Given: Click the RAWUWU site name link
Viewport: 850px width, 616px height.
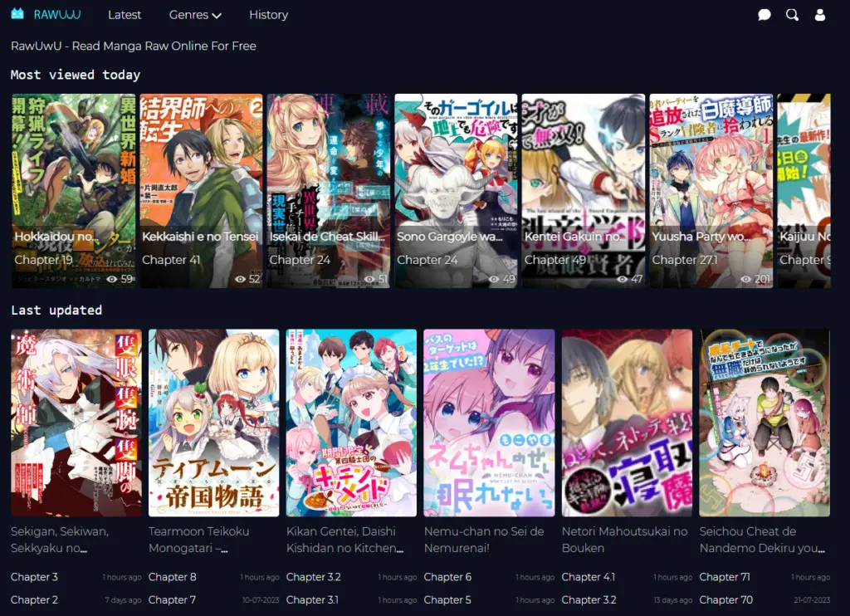Looking at the screenshot, I should [57, 15].
